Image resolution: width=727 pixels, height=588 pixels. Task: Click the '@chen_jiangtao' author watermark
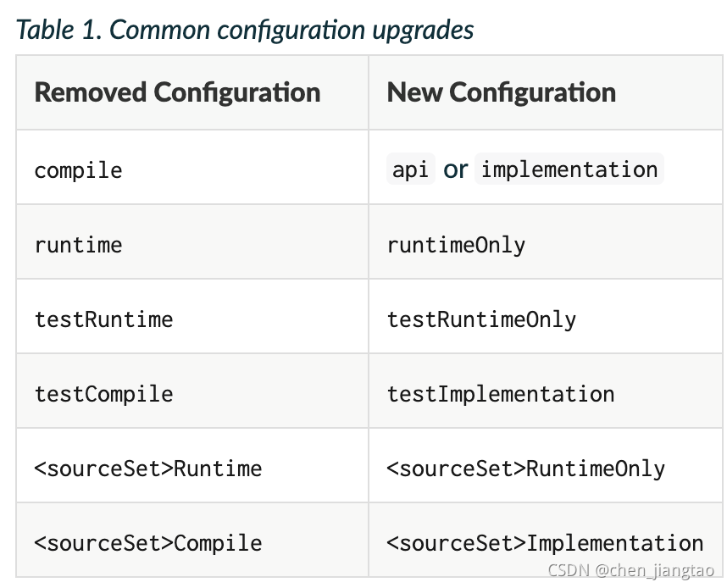pyautogui.click(x=655, y=570)
